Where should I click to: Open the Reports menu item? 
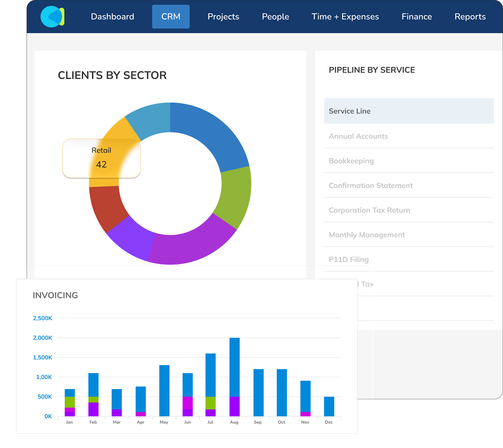(x=470, y=16)
